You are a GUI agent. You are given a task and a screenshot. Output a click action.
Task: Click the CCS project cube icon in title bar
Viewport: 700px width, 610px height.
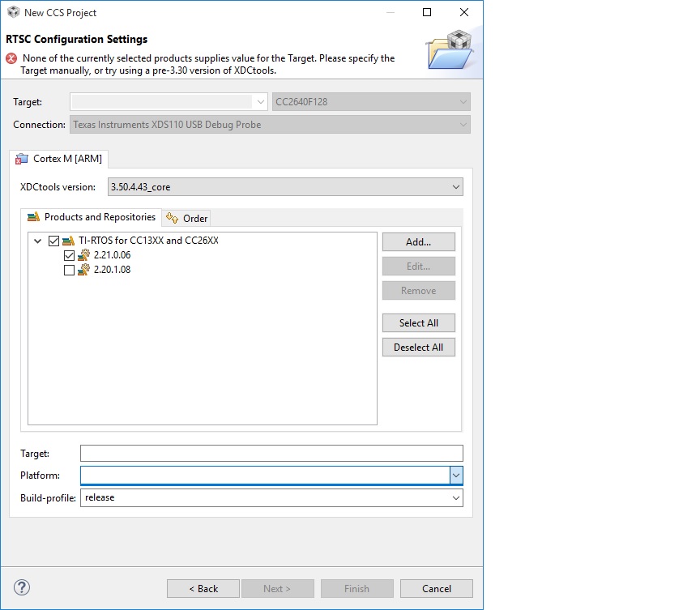(x=14, y=12)
